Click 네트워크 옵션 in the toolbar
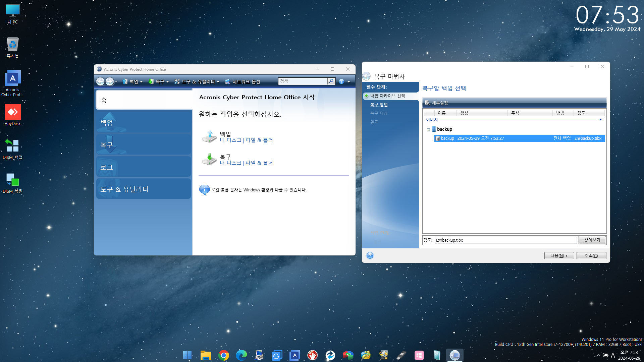 (243, 81)
